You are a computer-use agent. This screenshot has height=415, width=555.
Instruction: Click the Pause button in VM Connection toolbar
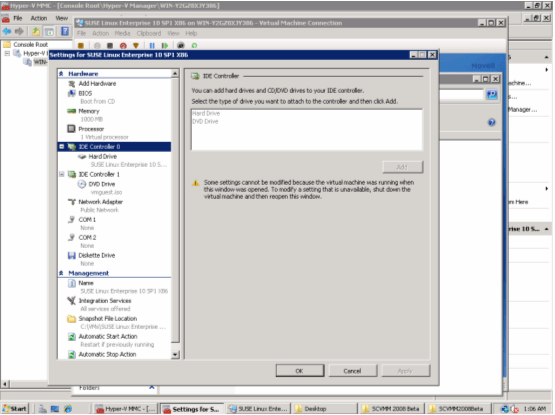[152, 46]
